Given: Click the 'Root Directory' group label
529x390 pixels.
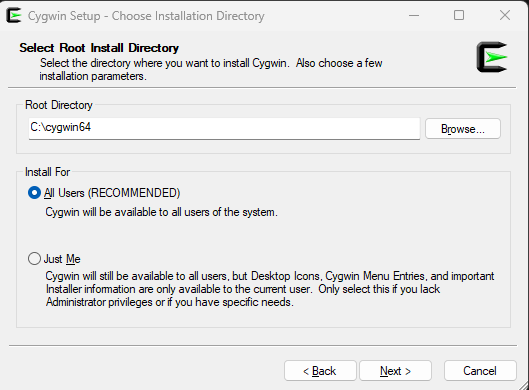Looking at the screenshot, I should click(x=59, y=105).
